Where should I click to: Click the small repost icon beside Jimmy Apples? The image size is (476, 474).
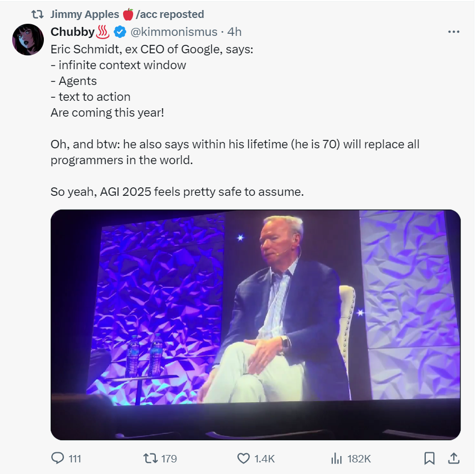(38, 14)
